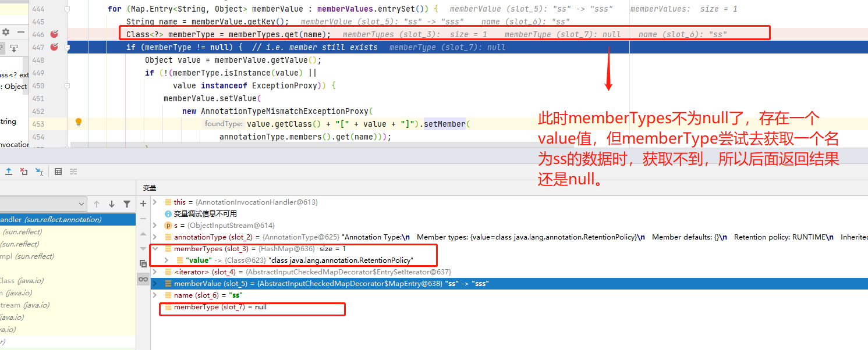Open the Evaluate Expression calculator icon
Image resolution: width=868 pixels, height=350 pixels.
[58, 172]
